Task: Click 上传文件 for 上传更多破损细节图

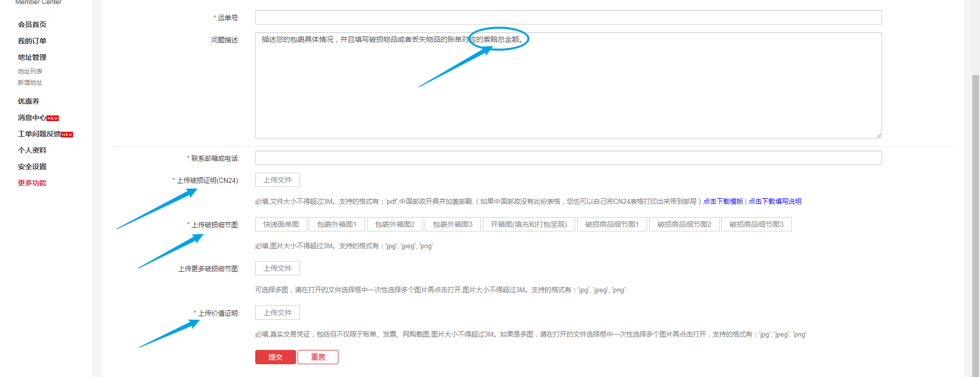Action: [278, 268]
